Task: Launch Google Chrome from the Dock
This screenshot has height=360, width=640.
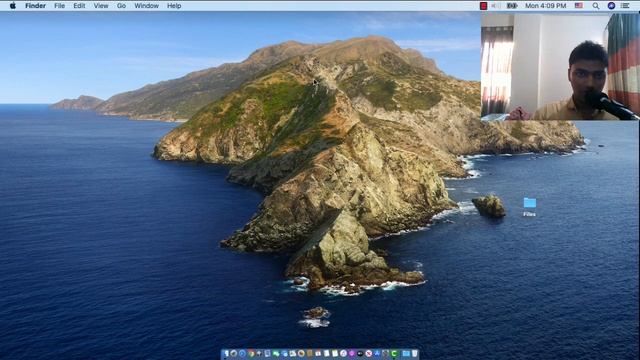Action: pos(251,353)
